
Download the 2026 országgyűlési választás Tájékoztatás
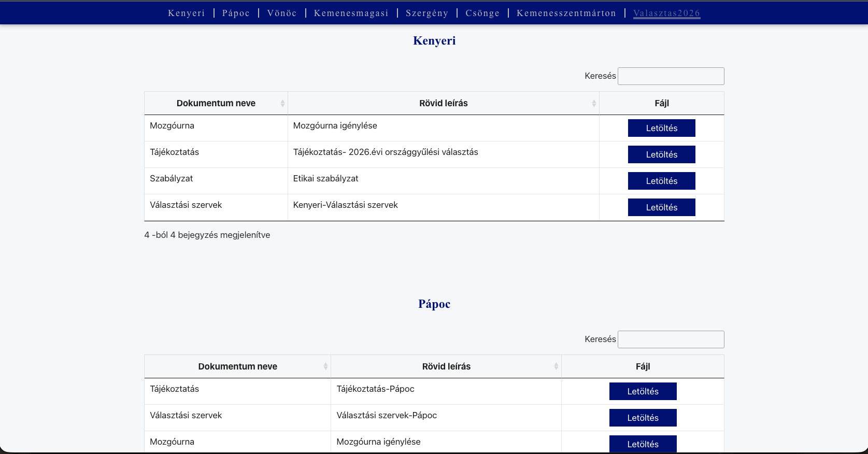tap(662, 154)
